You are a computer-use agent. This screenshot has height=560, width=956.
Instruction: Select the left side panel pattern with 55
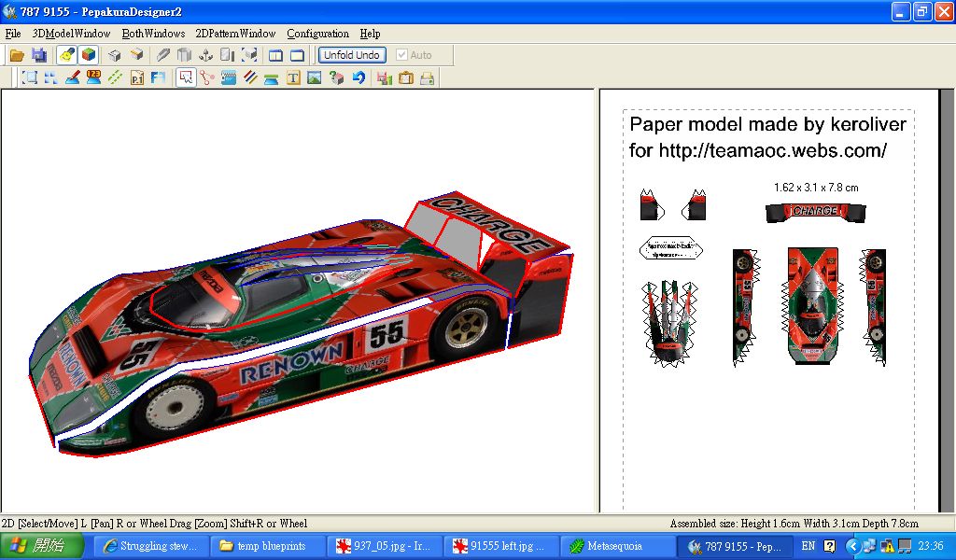746,307
